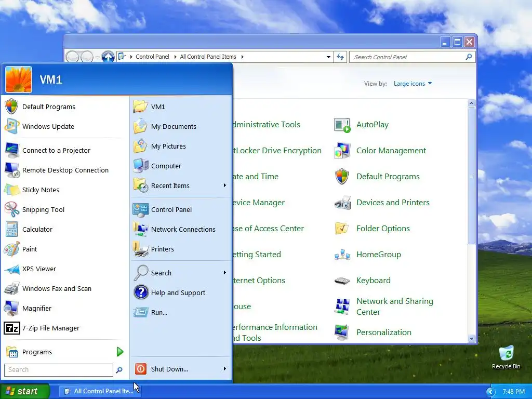
Task: Open Network Connections icon
Action: (140, 229)
